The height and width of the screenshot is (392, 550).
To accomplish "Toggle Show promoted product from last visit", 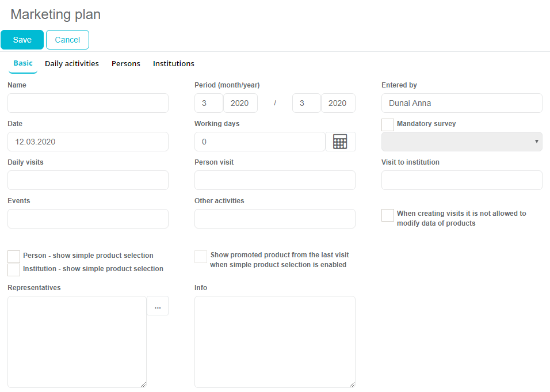I will tap(201, 257).
